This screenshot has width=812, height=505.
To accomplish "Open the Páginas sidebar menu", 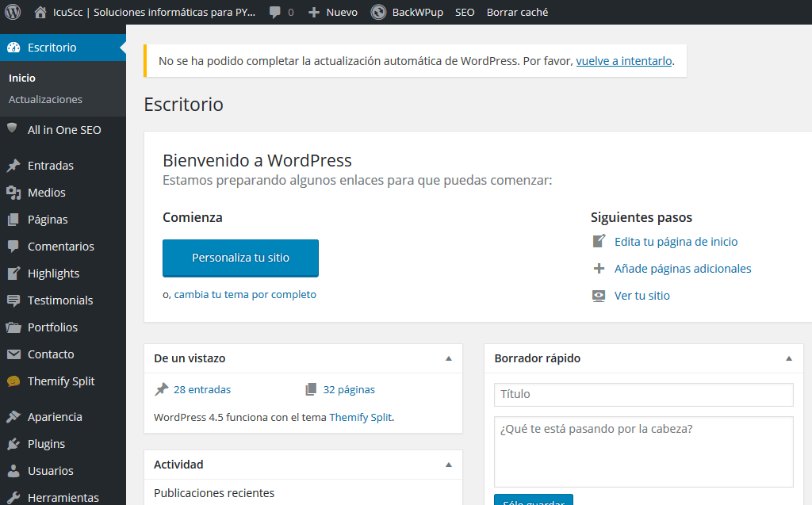I will [x=63, y=220].
